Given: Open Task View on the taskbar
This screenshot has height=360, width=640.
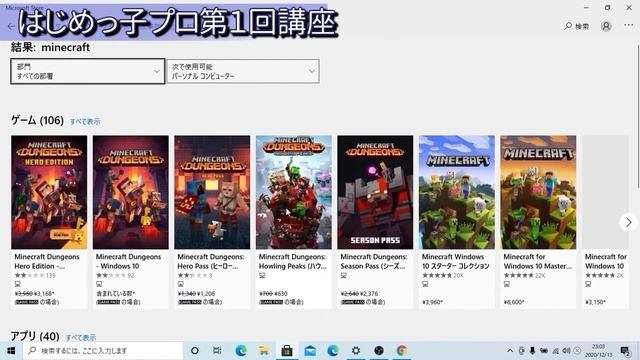Looking at the screenshot, I should (218, 351).
